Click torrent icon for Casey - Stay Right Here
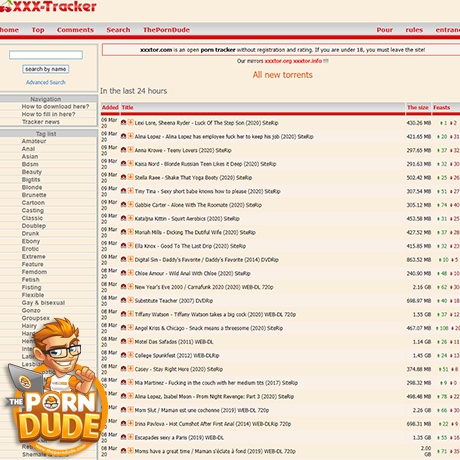 [123, 369]
